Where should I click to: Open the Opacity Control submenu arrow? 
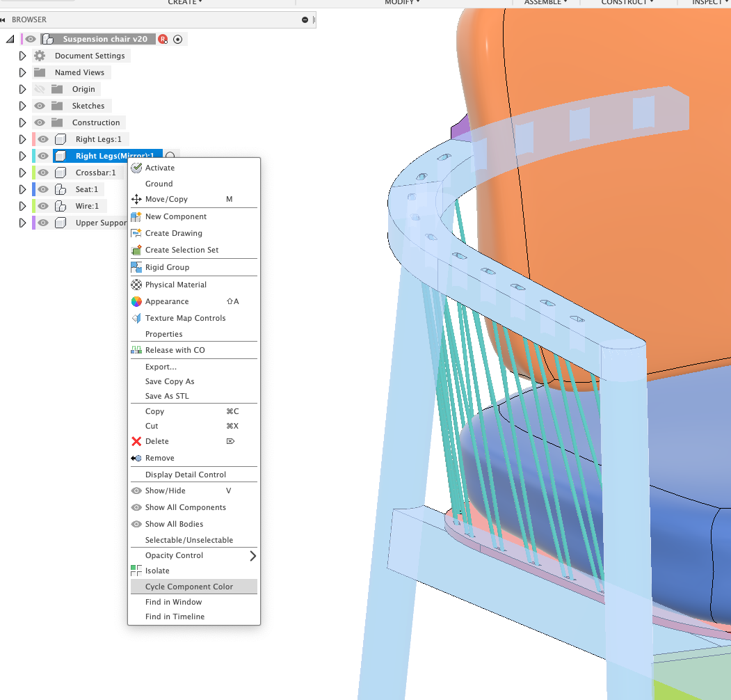253,556
